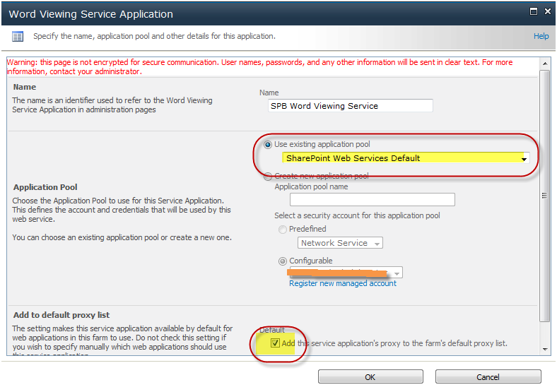Click Register new managed account link
The width and height of the screenshot is (557, 392).
click(342, 283)
